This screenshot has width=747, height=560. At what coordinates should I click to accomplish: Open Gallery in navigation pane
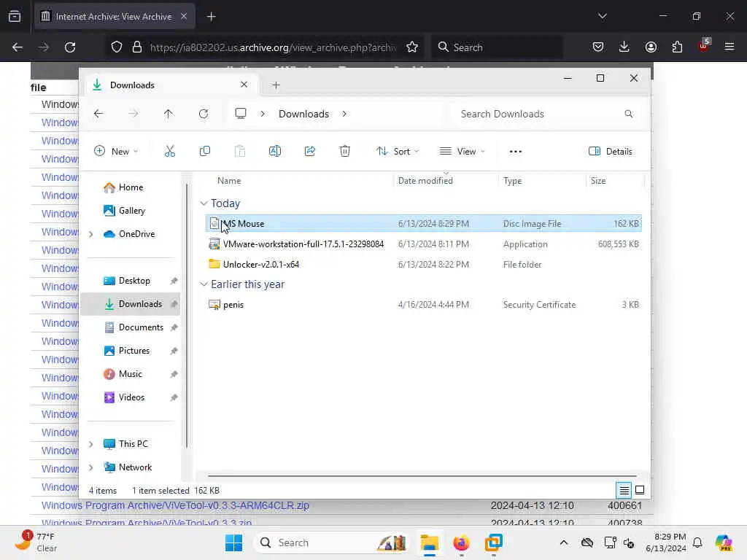[x=125, y=211]
